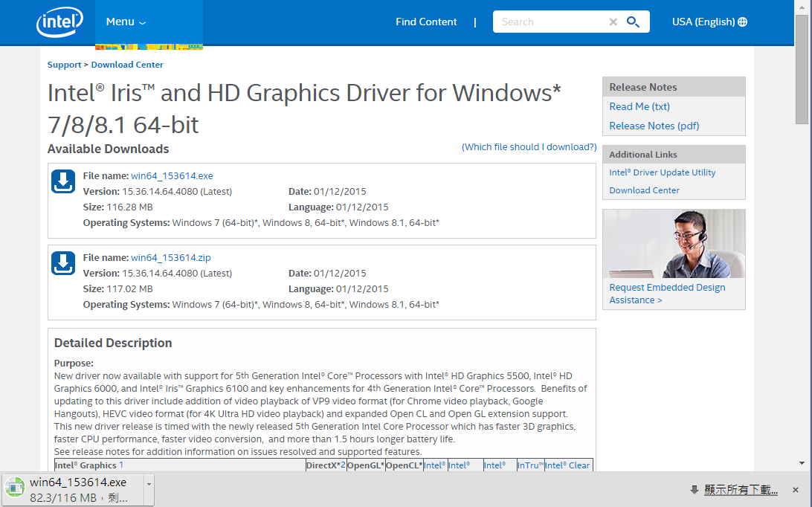Click the down-arrow icon beside 顯示所有下載
This screenshot has width=812, height=507.
pyautogui.click(x=695, y=489)
